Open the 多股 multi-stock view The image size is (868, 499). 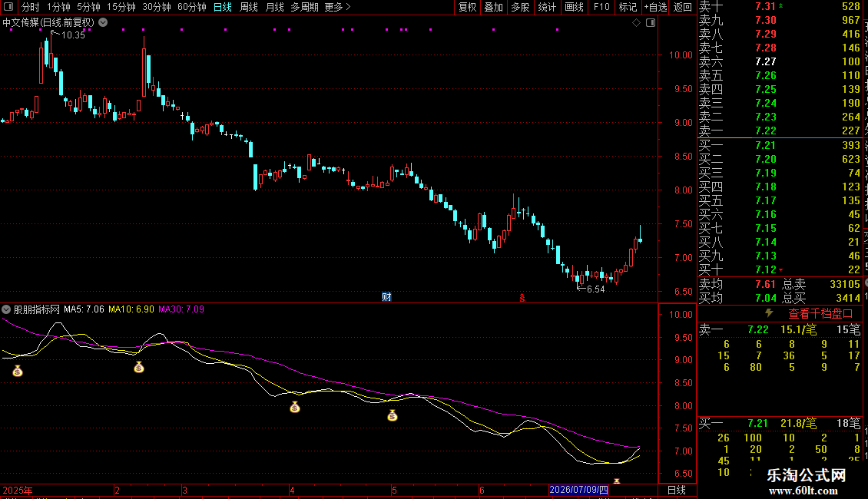pos(520,7)
